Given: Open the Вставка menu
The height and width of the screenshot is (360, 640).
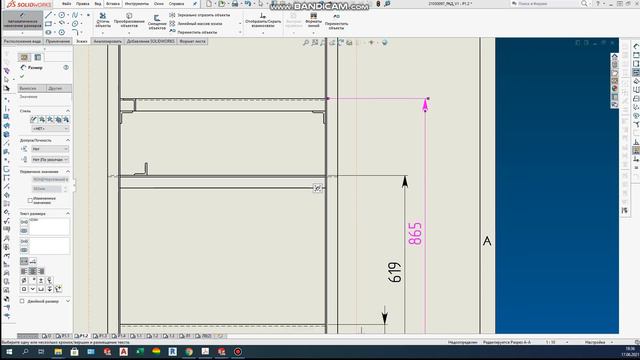Looking at the screenshot, I should pyautogui.click(x=113, y=4).
